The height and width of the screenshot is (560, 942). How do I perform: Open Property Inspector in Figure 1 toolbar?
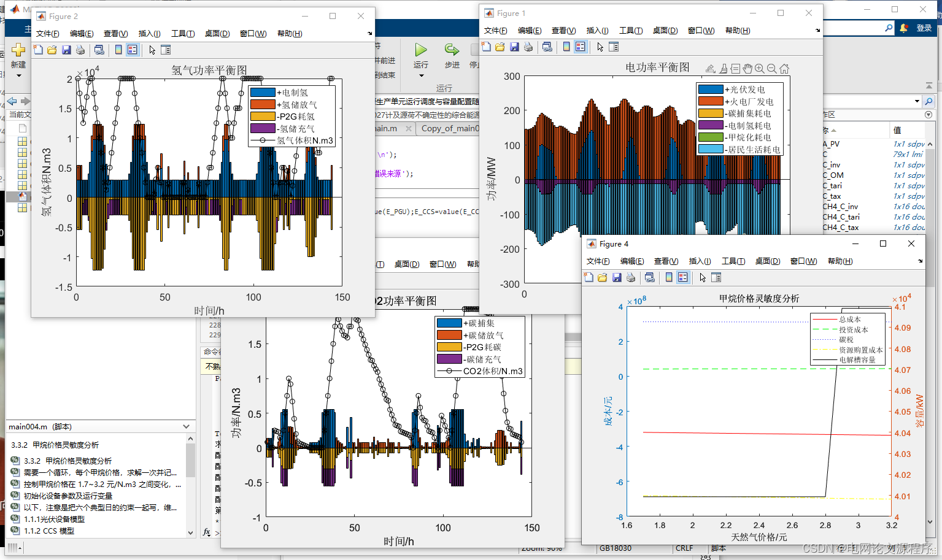tap(614, 47)
